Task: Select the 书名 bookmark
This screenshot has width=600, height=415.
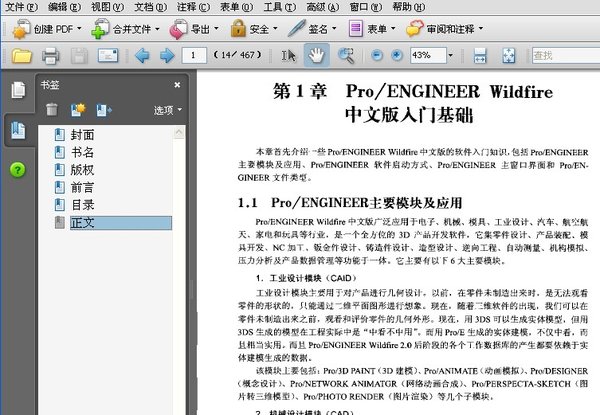Action: click(x=82, y=152)
